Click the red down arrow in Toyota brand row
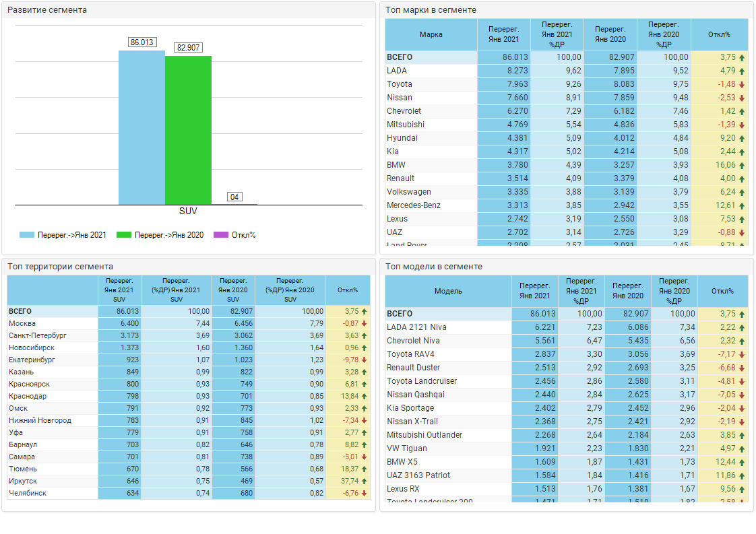Viewport: 756px width, 534px height. [742, 84]
